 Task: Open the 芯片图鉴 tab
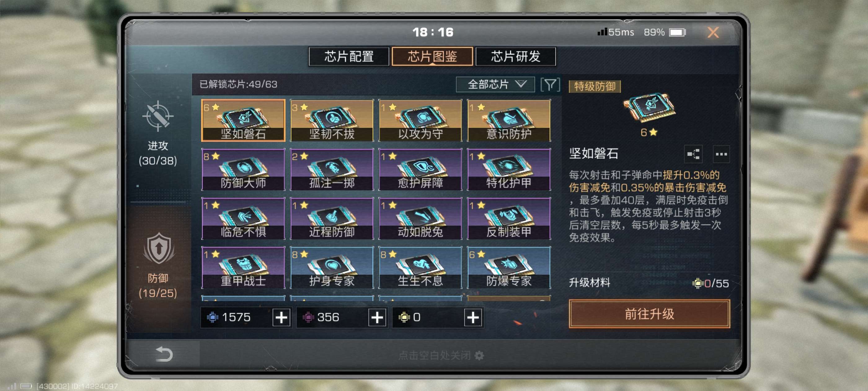[x=432, y=56]
